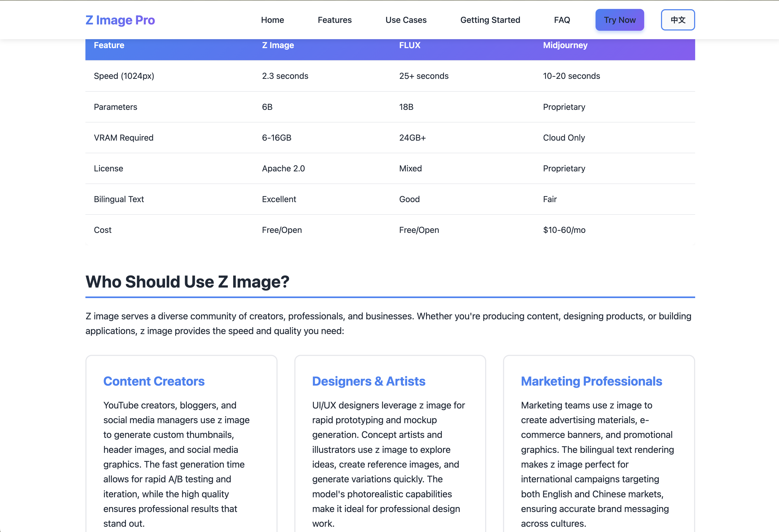Viewport: 779px width, 532px height.
Task: Select the FLUX column header
Action: point(410,45)
